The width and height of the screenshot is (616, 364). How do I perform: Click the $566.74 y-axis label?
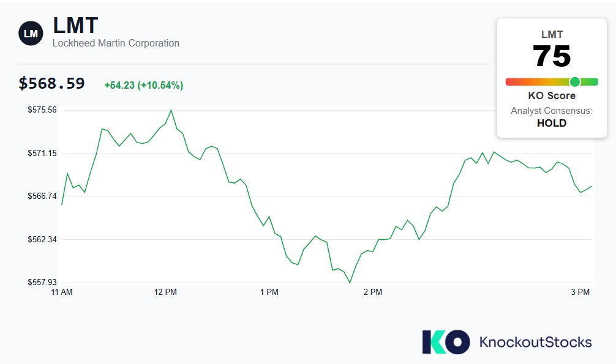pyautogui.click(x=42, y=196)
